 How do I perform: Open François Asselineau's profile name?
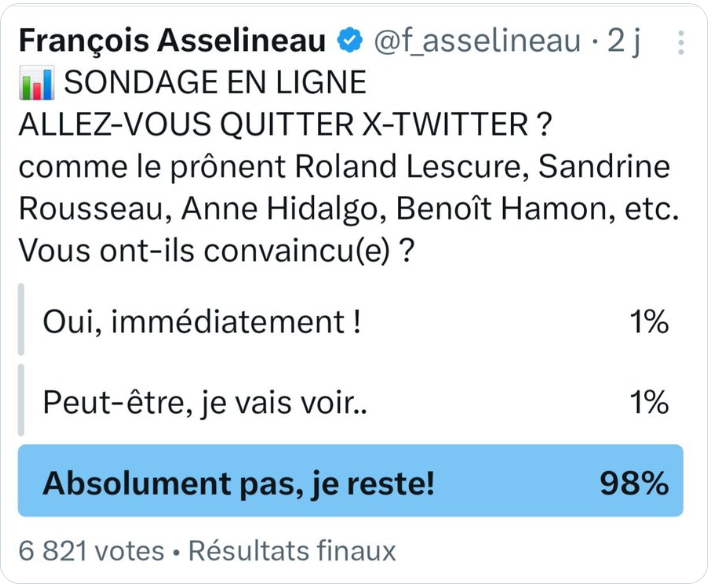pyautogui.click(x=172, y=40)
